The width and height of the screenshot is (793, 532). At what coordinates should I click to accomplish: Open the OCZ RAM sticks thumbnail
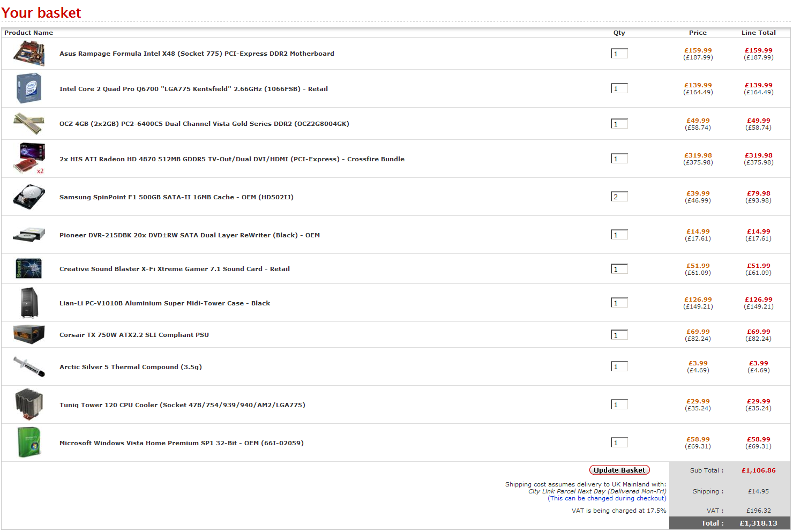click(x=29, y=123)
